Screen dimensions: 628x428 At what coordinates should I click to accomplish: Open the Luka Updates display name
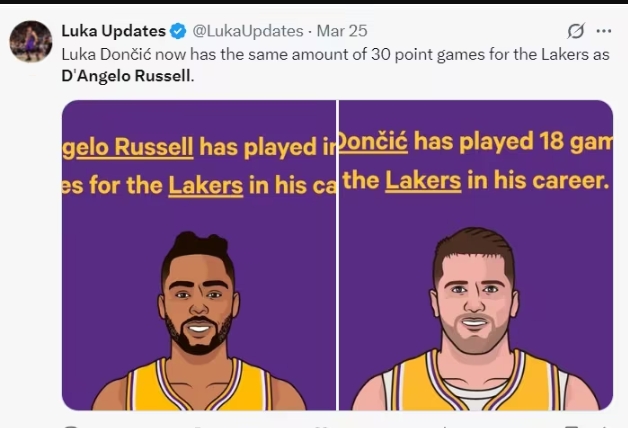[x=113, y=31]
